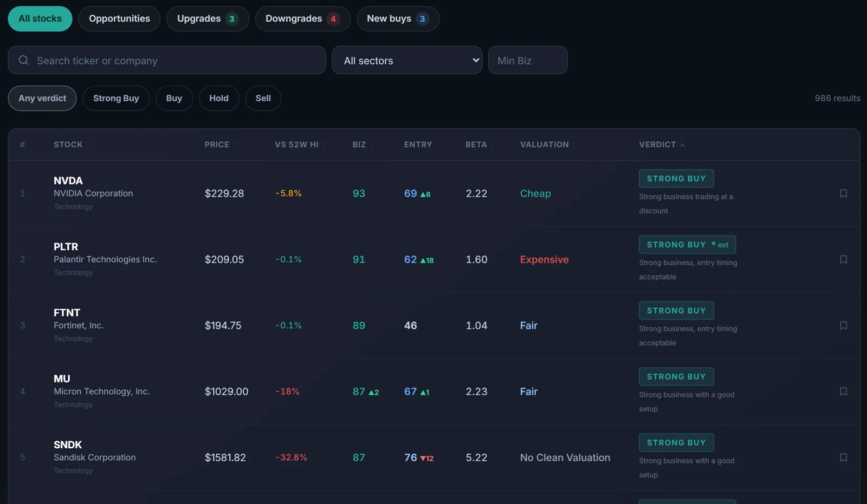
Task: Open the MU ticker link
Action: point(62,379)
